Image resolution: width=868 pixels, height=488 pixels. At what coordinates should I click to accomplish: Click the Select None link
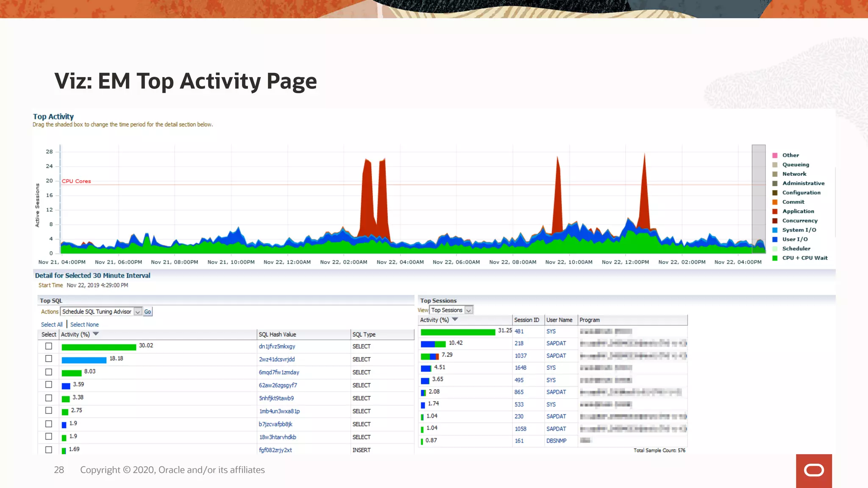point(84,324)
